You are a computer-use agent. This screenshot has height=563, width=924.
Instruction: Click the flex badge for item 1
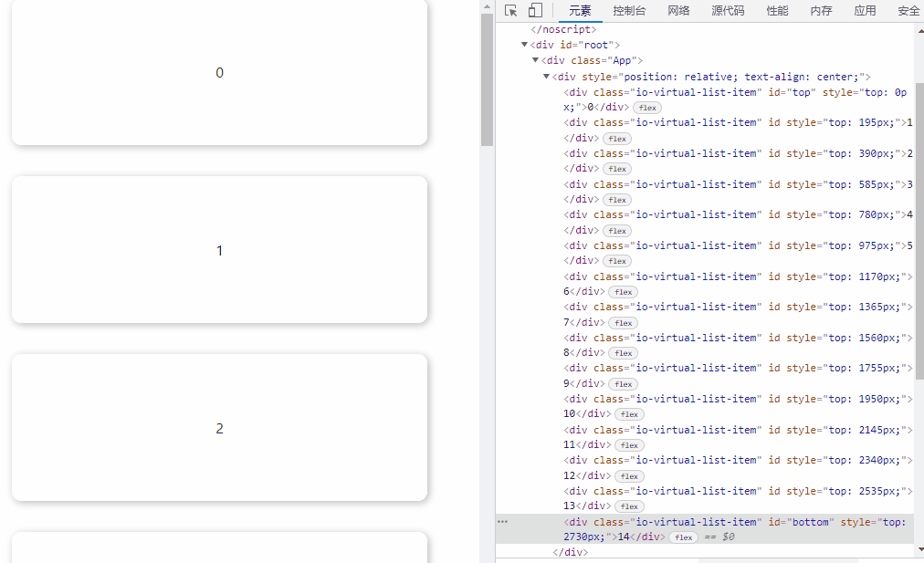pos(617,139)
